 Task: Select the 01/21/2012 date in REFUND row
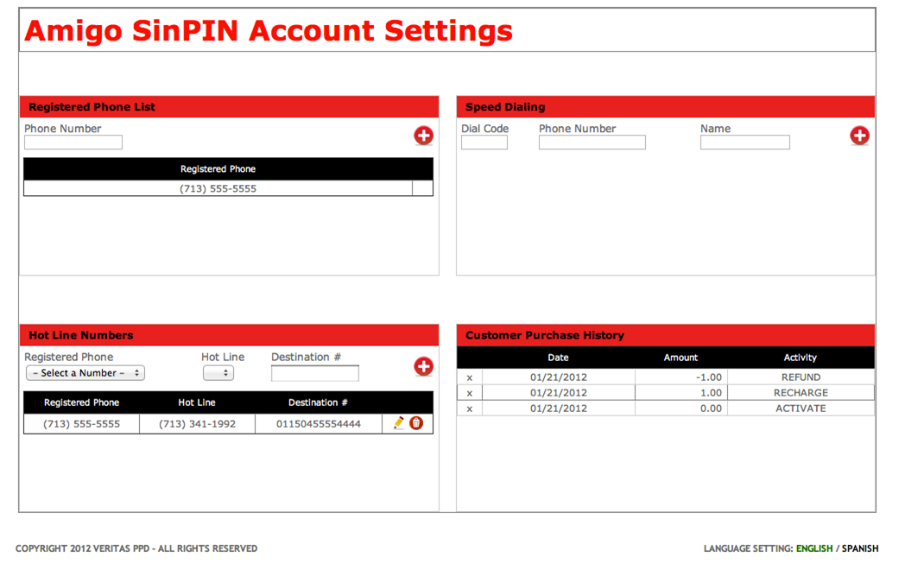click(x=559, y=377)
